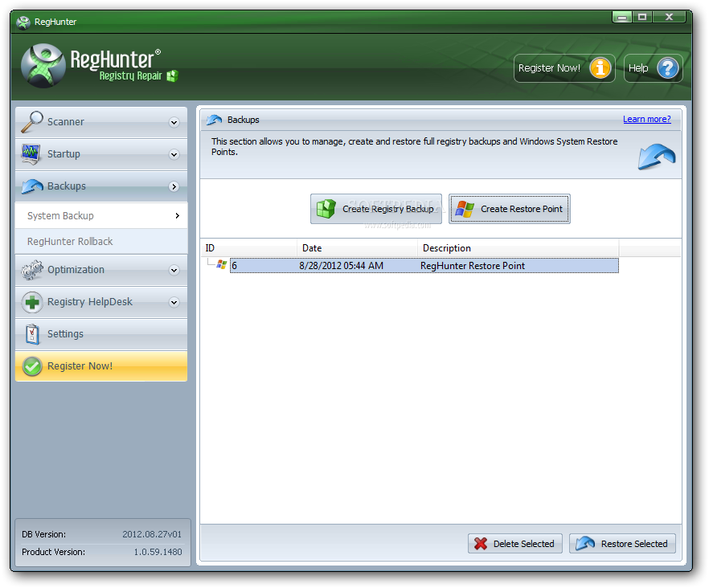Screen dimensions: 709x588
Task: Click the Optimization gears icon
Action: pyautogui.click(x=32, y=270)
